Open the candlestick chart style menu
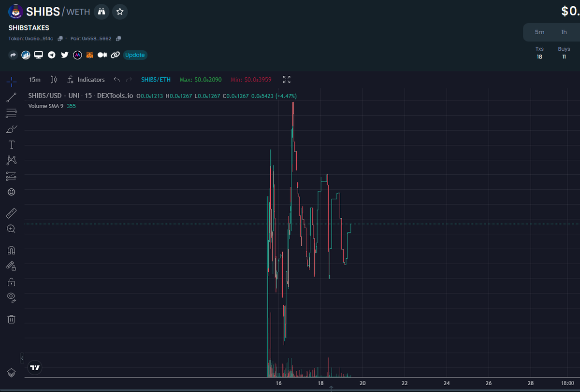This screenshot has height=392, width=580. point(54,80)
